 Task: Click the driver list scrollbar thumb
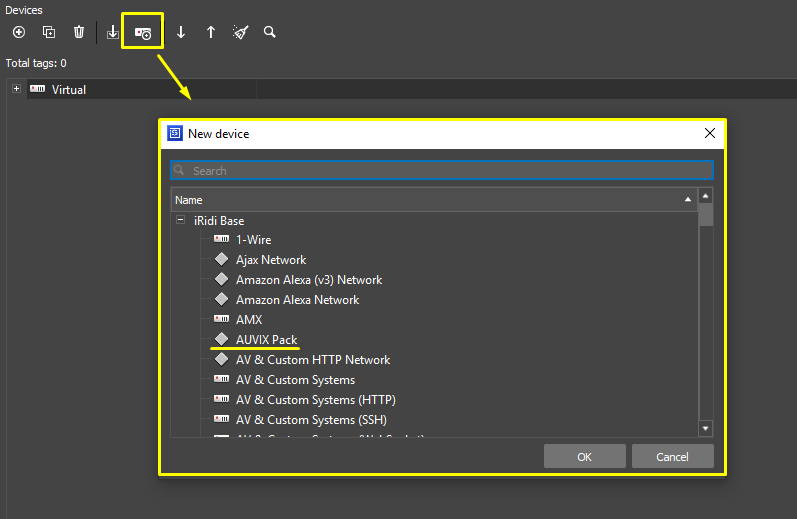[706, 215]
